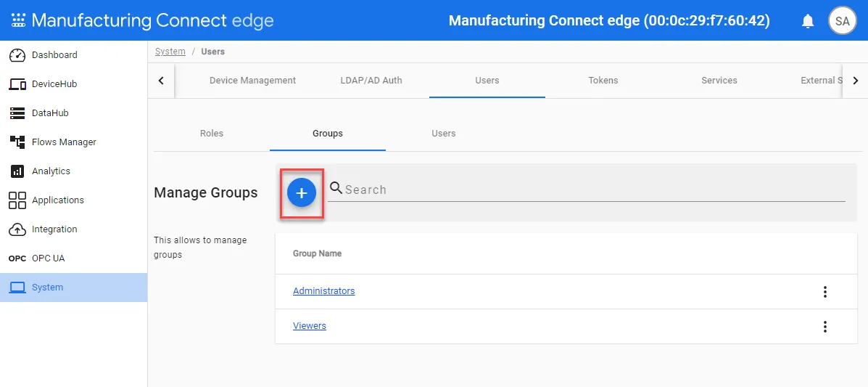Image resolution: width=868 pixels, height=387 pixels.
Task: Click 'This allows to manage groups' text
Action: (200, 248)
